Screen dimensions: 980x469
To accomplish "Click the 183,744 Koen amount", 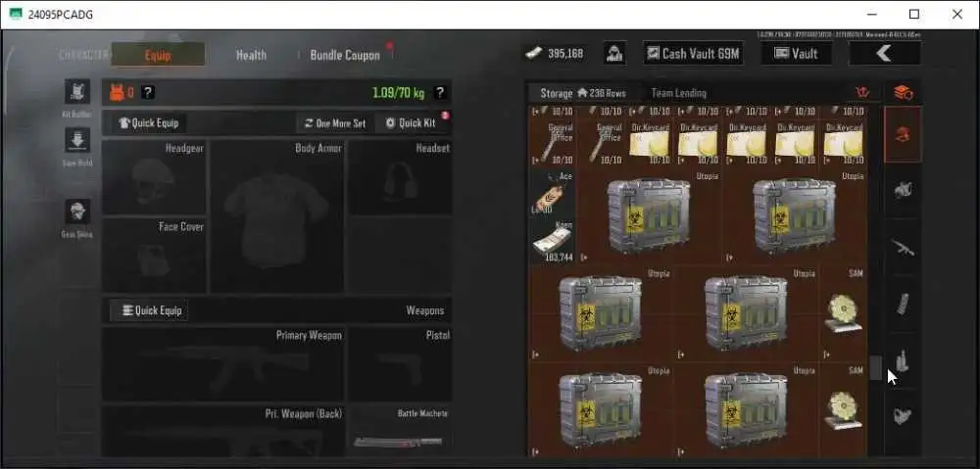I will click(x=559, y=258).
